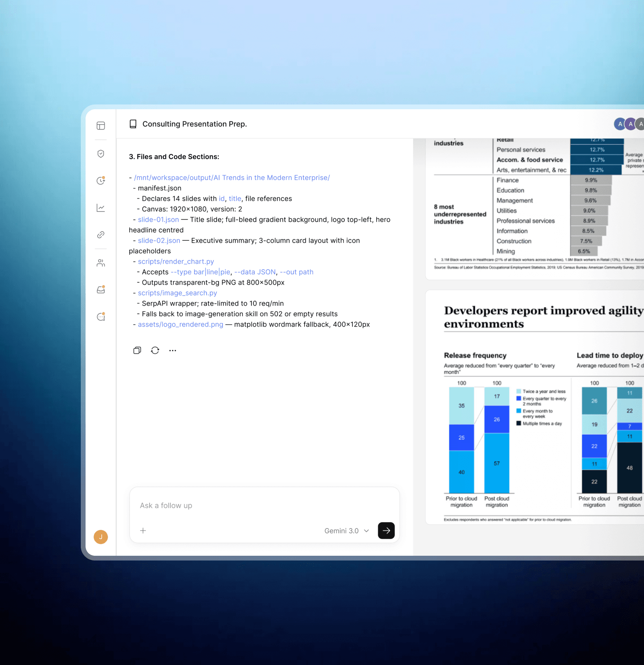644x665 pixels.
Task: Copy the response with the copy icon
Action: [137, 350]
